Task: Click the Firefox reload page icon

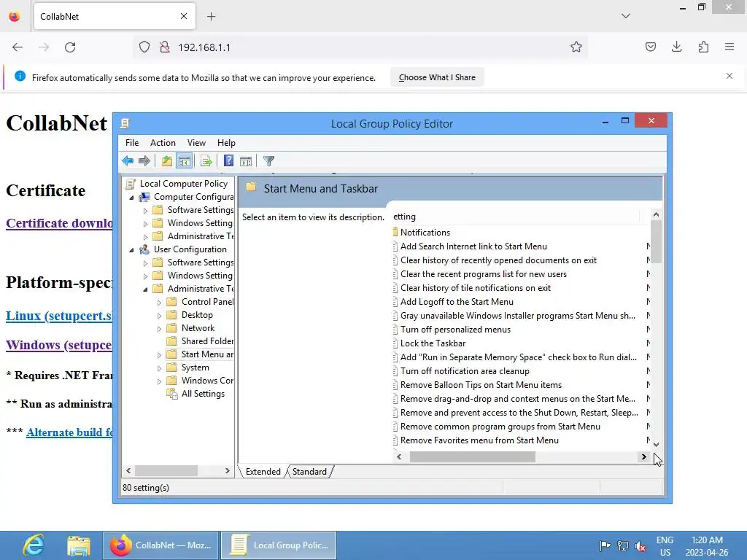Action: [70, 47]
